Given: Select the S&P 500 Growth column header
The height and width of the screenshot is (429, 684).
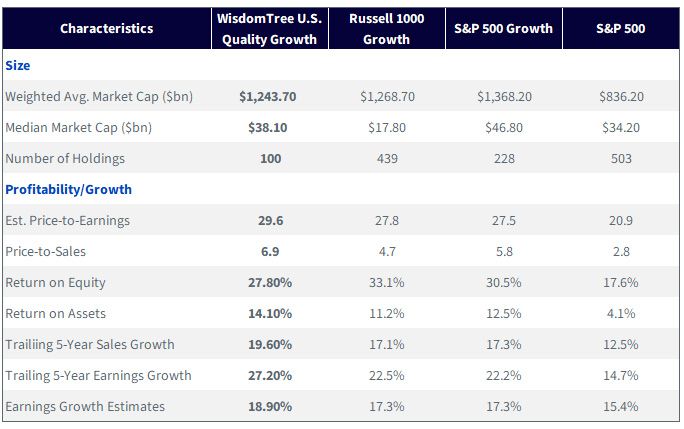Looking at the screenshot, I should click(x=503, y=28).
